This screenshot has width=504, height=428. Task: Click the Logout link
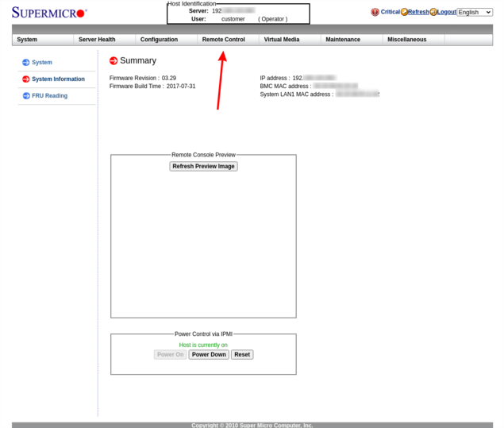447,12
